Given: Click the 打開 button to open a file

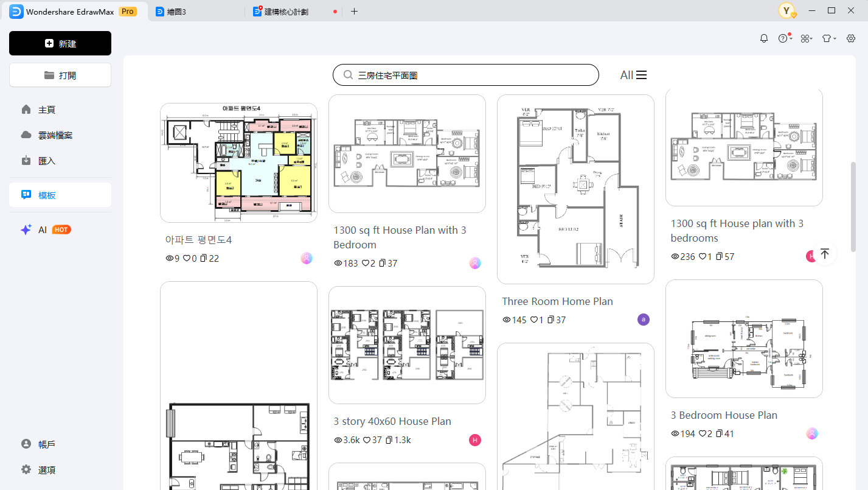Looking at the screenshot, I should 60,74.
